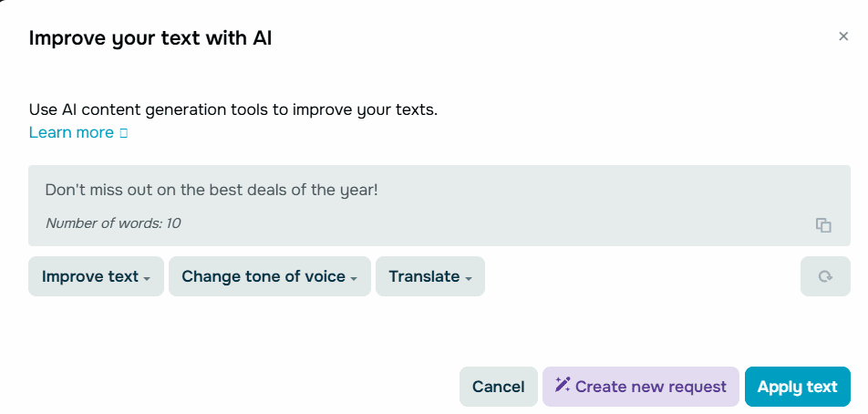Click the small arrow beside Translate
Screen dimensions: 868x414
469,278
